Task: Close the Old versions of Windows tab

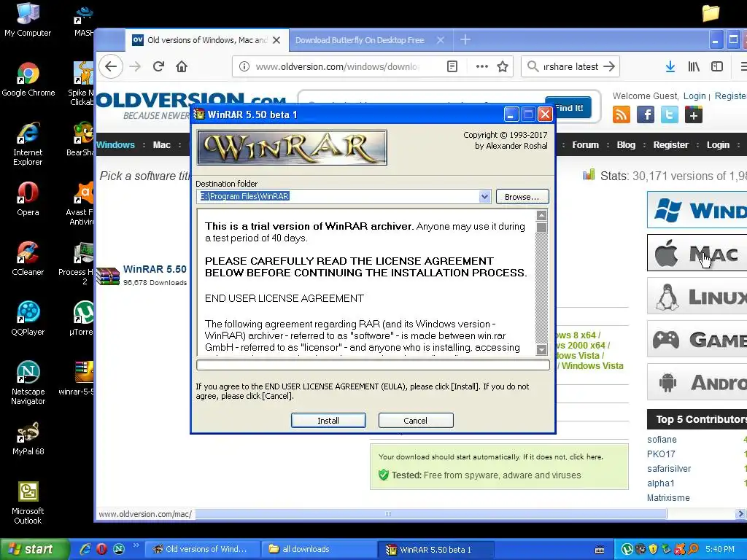Action: 276,40
